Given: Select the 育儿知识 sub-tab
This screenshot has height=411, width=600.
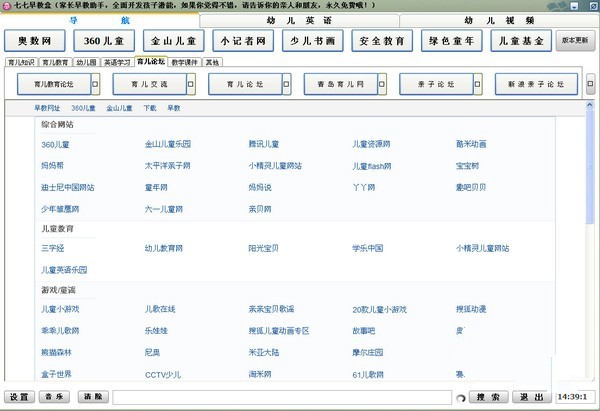Looking at the screenshot, I should [21, 62].
